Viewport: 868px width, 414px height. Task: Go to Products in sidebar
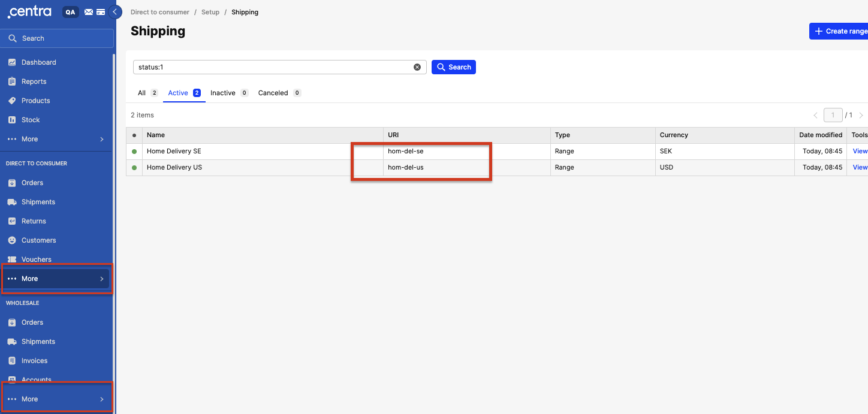click(35, 101)
